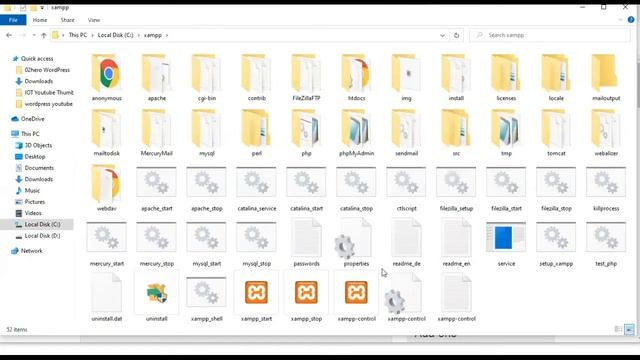Open the mysql folder
This screenshot has height=360, width=640.
(x=207, y=133)
